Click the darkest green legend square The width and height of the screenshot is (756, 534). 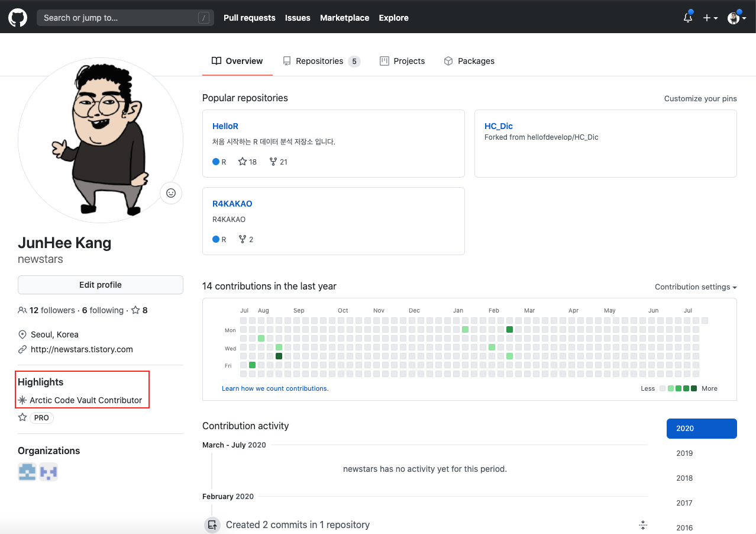[x=694, y=388]
